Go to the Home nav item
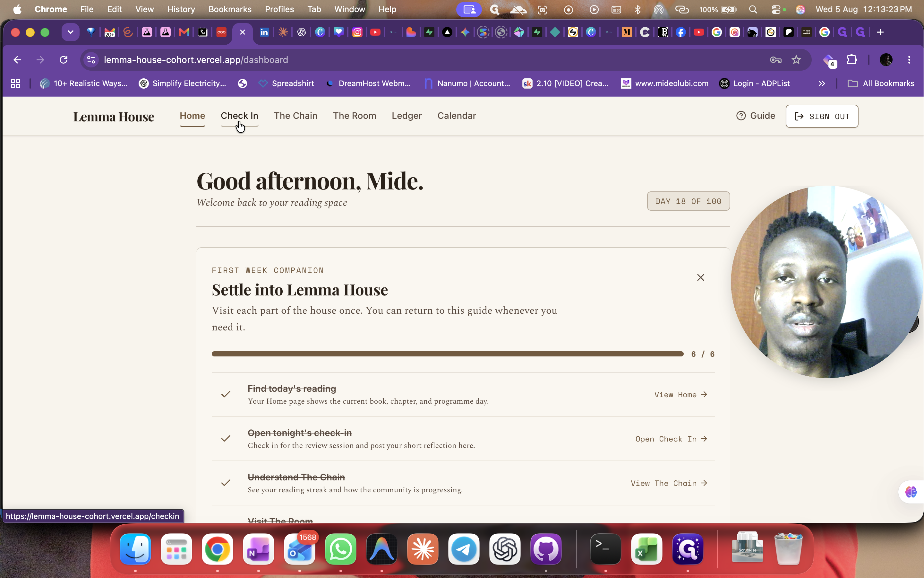Screen dimensions: 924x578 click(x=193, y=116)
